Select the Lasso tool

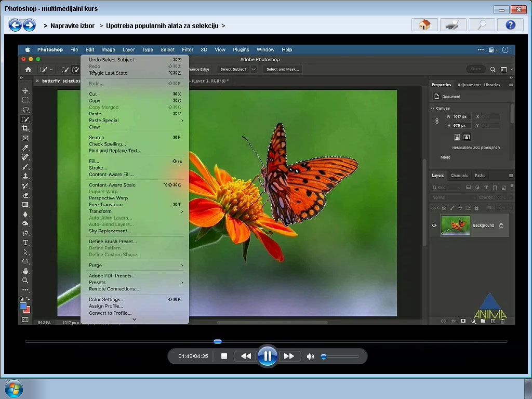[25, 110]
